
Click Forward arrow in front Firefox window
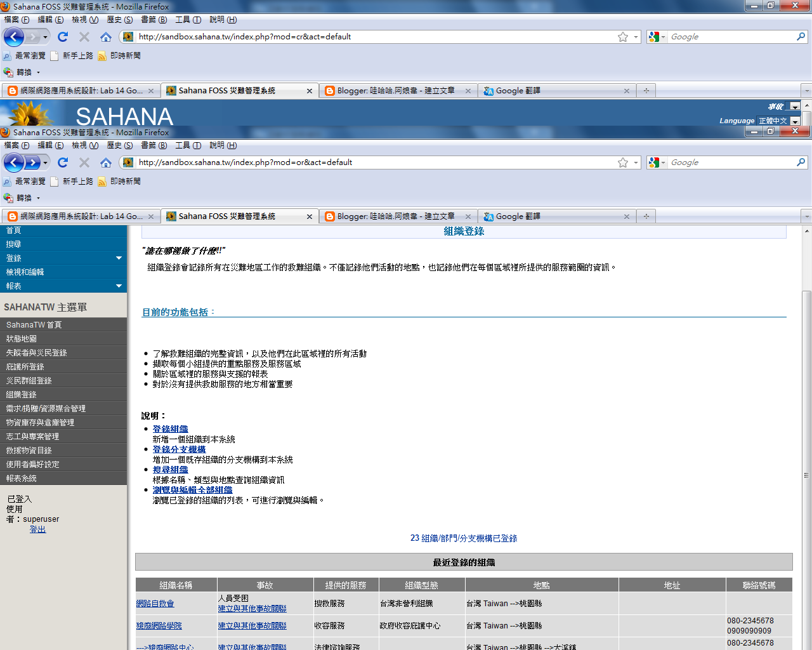(x=33, y=162)
